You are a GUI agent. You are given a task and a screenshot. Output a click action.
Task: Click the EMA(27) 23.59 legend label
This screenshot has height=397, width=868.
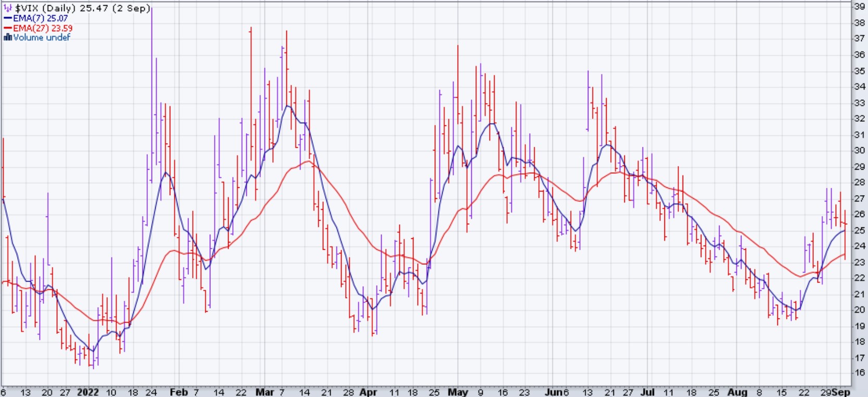43,28
